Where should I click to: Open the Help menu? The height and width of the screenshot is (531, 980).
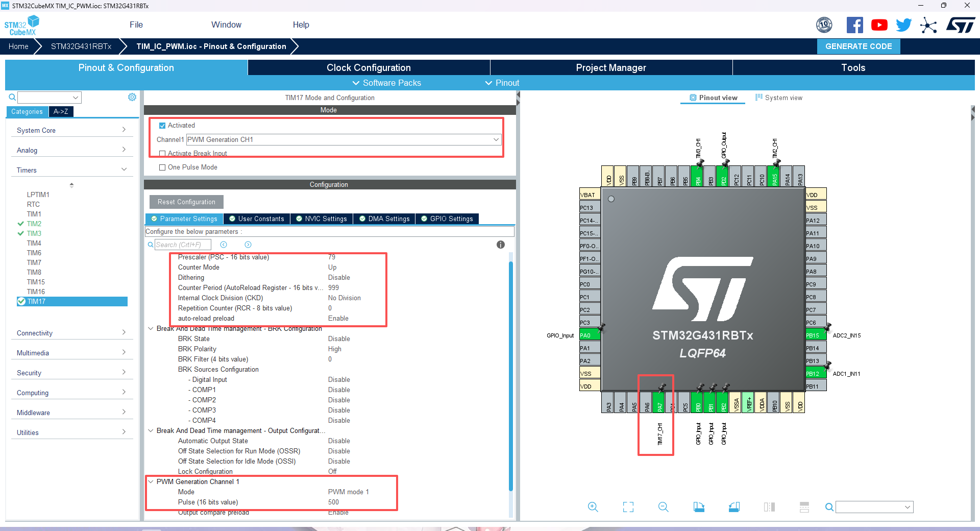pos(301,25)
